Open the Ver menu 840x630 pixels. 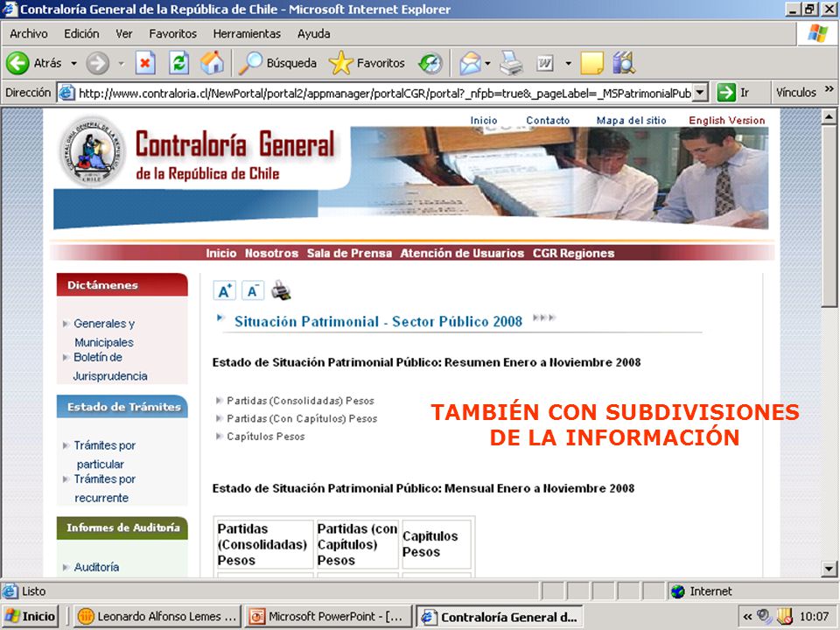(123, 34)
